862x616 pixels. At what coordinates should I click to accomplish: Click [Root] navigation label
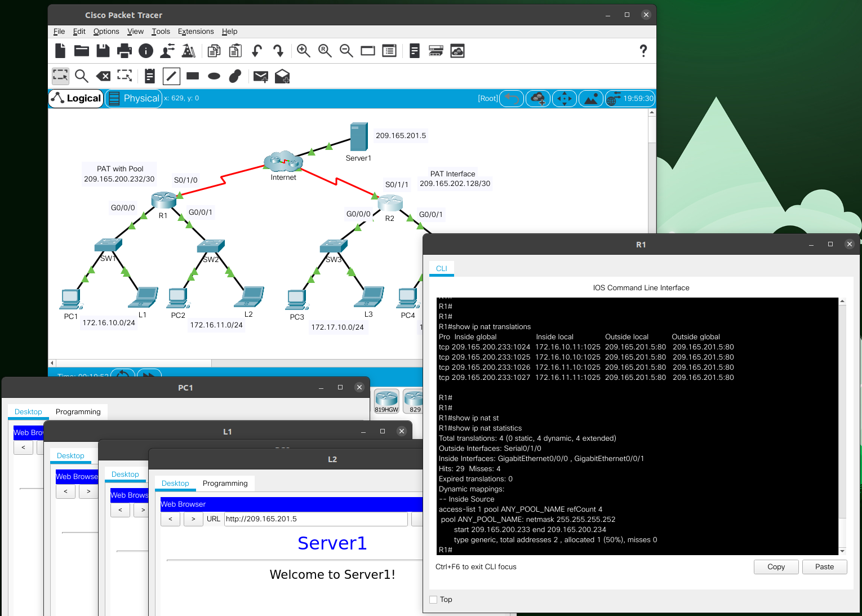(x=488, y=99)
